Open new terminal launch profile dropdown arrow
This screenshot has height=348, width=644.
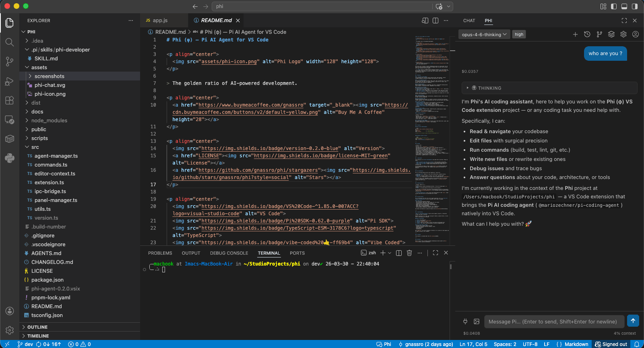click(x=390, y=253)
